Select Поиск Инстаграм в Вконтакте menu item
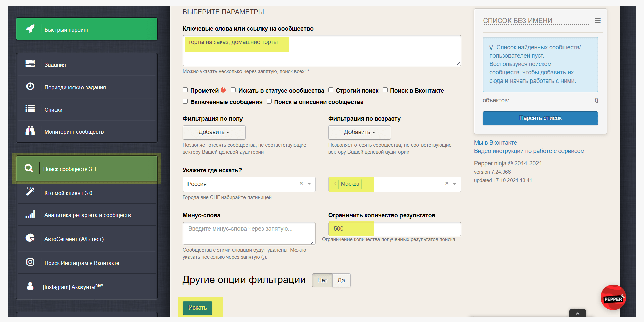The height and width of the screenshot is (322, 644). pyautogui.click(x=82, y=263)
